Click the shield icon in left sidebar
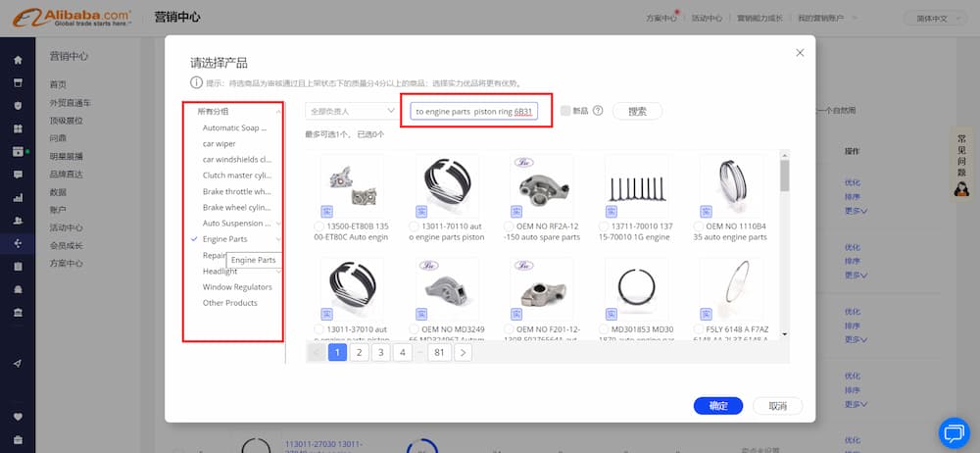Viewport: 980px width, 453px height. coord(18,106)
